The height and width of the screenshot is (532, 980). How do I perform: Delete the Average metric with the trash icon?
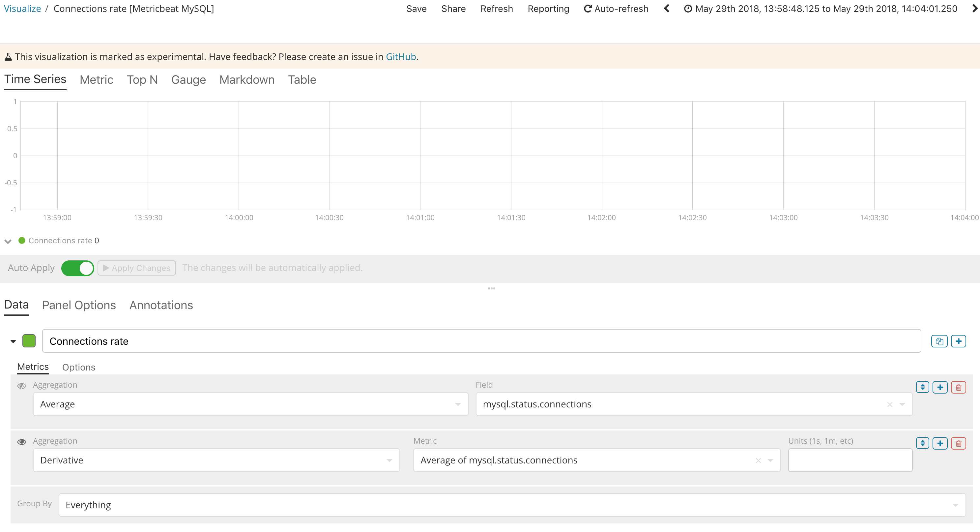click(959, 387)
